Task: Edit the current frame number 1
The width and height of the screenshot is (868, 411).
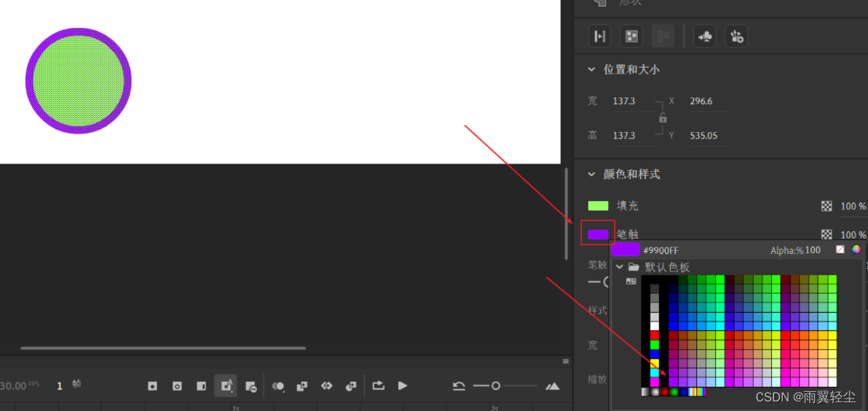Action: pyautogui.click(x=59, y=386)
